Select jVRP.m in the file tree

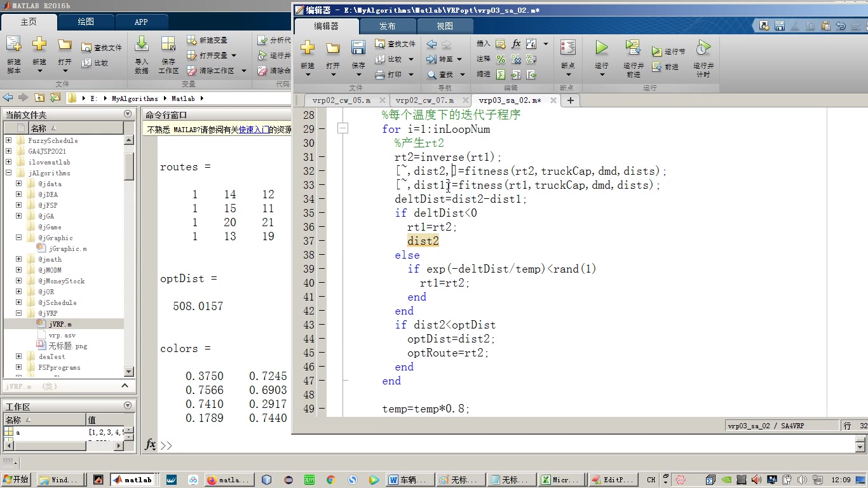60,324
